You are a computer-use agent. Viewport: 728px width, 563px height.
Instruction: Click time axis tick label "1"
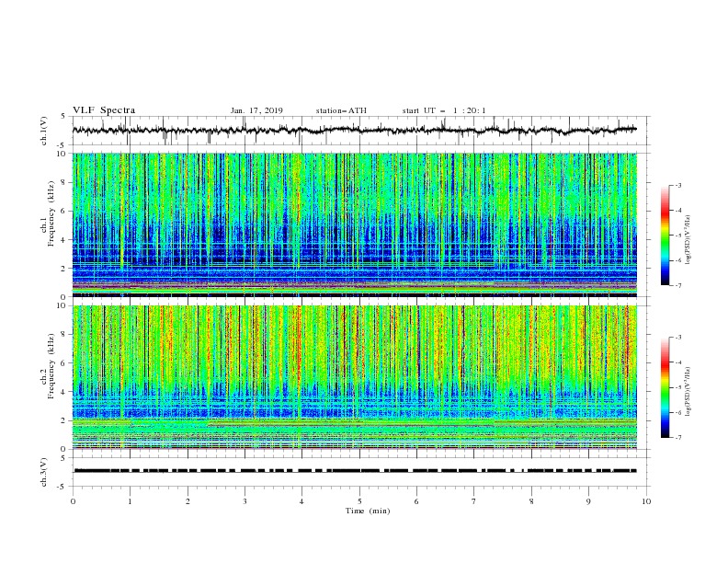[130, 501]
